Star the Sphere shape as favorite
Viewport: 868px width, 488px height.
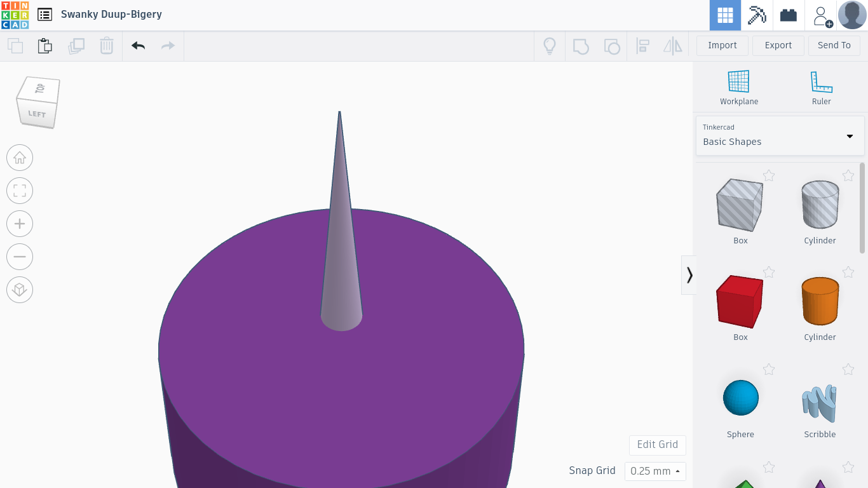pyautogui.click(x=769, y=369)
